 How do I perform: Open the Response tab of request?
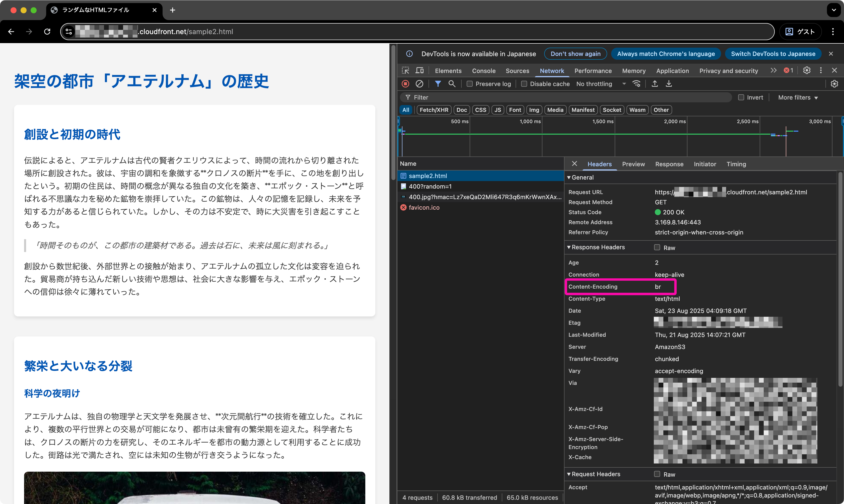pos(669,164)
